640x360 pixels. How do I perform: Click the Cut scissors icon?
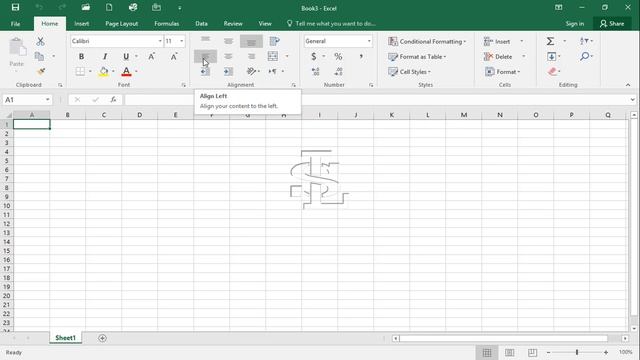point(40,41)
